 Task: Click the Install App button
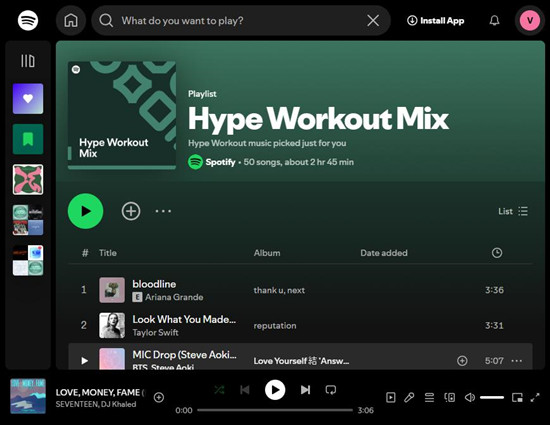[x=435, y=21]
